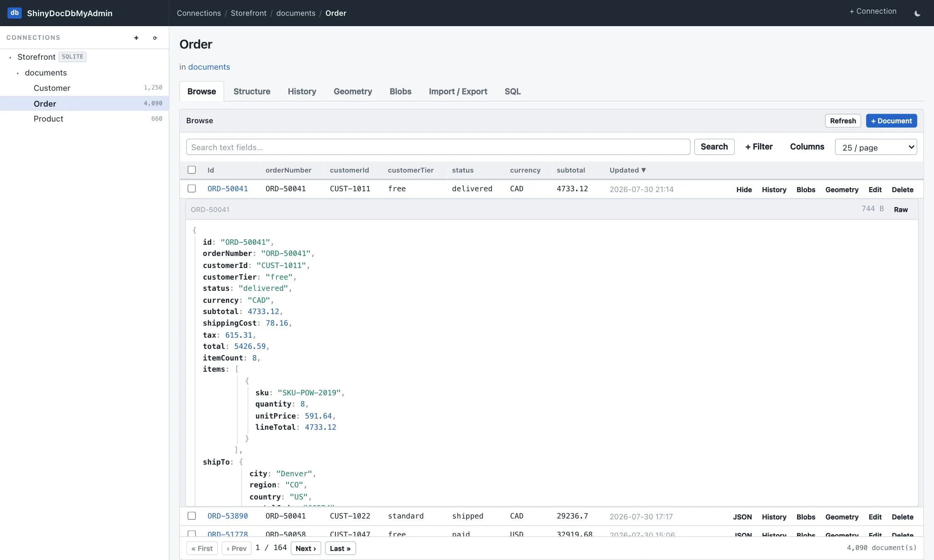Image resolution: width=934 pixels, height=560 pixels.
Task: Open the Columns chooser
Action: [807, 147]
